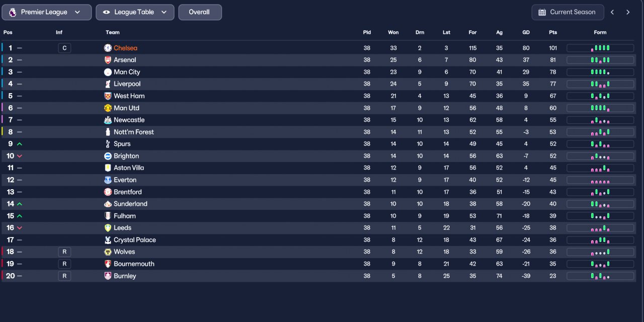This screenshot has width=644, height=322.
Task: Click Chelsea's form indicator bar
Action: tap(600, 48)
